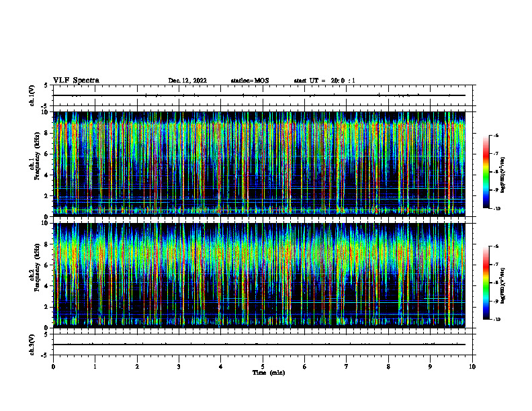Click the "station=MOS" label
This screenshot has width=532, height=411.
point(250,81)
